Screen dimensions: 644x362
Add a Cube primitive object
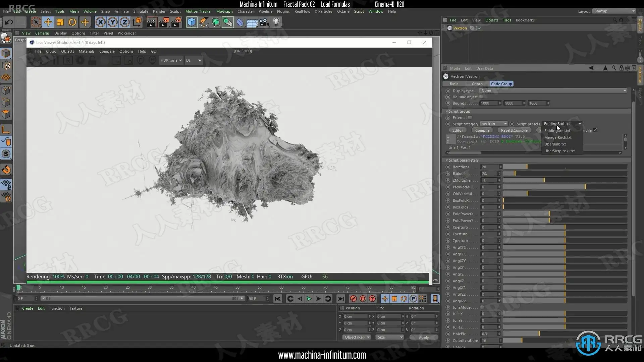coord(192,22)
